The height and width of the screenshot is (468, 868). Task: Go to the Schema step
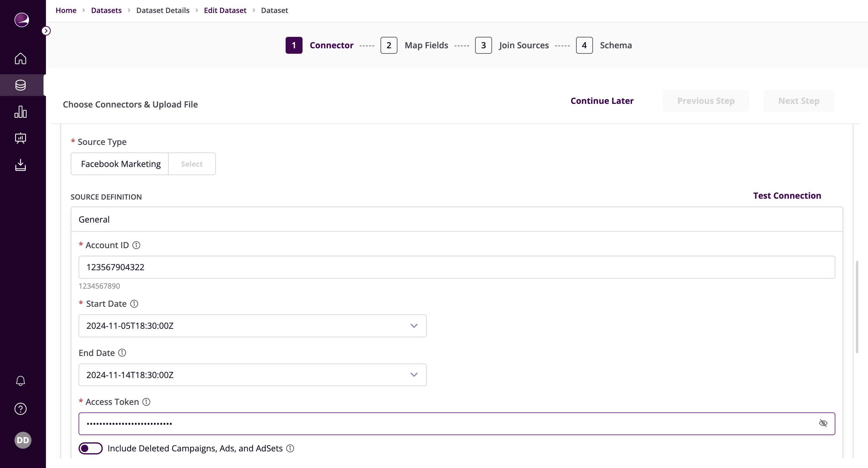point(615,45)
